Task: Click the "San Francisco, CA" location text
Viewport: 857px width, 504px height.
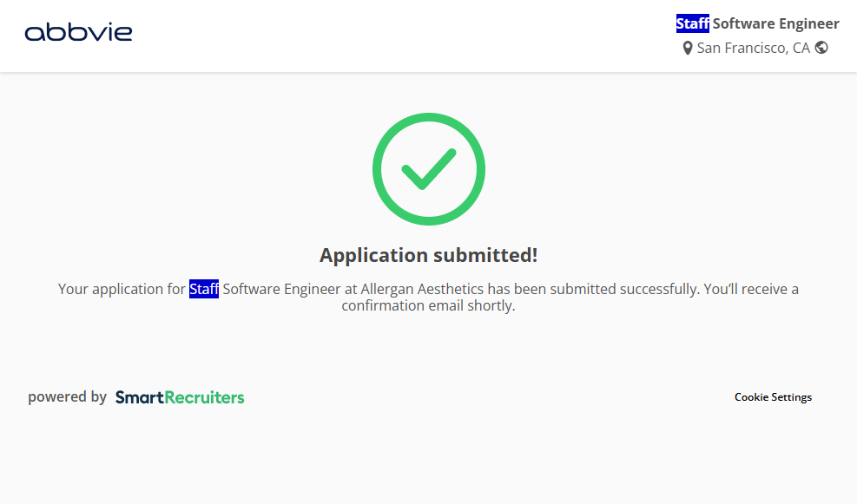Action: (x=753, y=48)
